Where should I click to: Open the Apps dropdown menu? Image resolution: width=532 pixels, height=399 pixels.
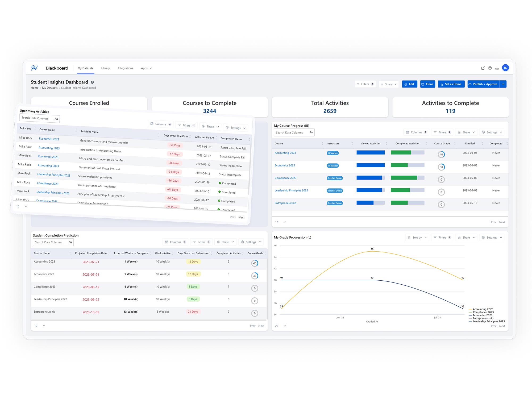click(146, 68)
